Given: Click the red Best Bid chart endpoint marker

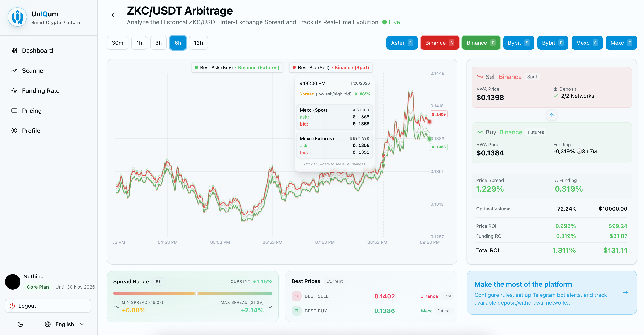Looking at the screenshot, I should [429, 122].
